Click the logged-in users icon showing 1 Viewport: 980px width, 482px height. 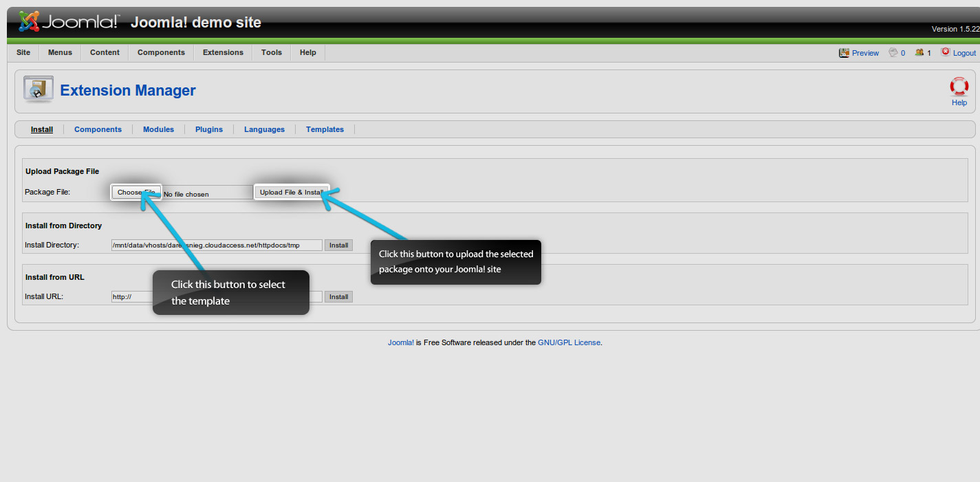tap(919, 52)
